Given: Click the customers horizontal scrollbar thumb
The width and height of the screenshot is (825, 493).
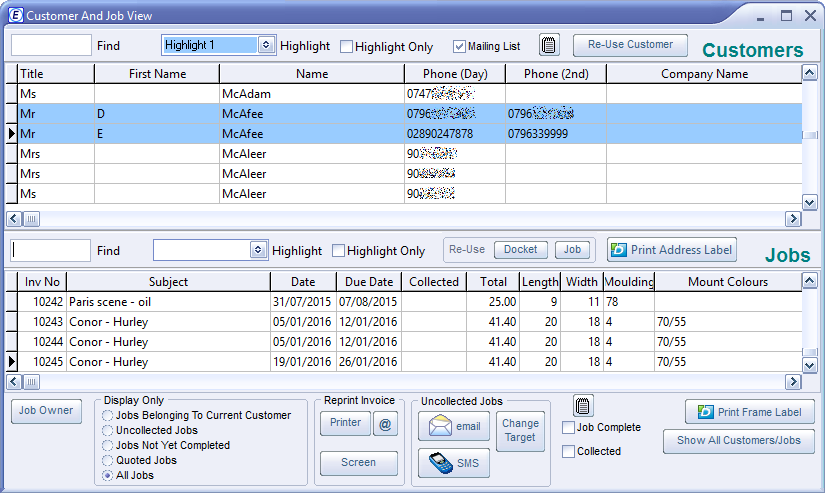Looking at the screenshot, I should tap(31, 219).
